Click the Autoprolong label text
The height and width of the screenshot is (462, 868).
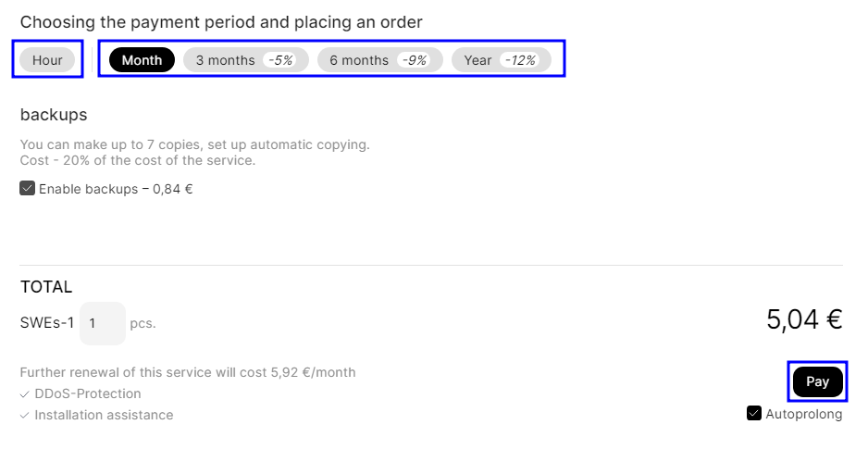pos(803,415)
